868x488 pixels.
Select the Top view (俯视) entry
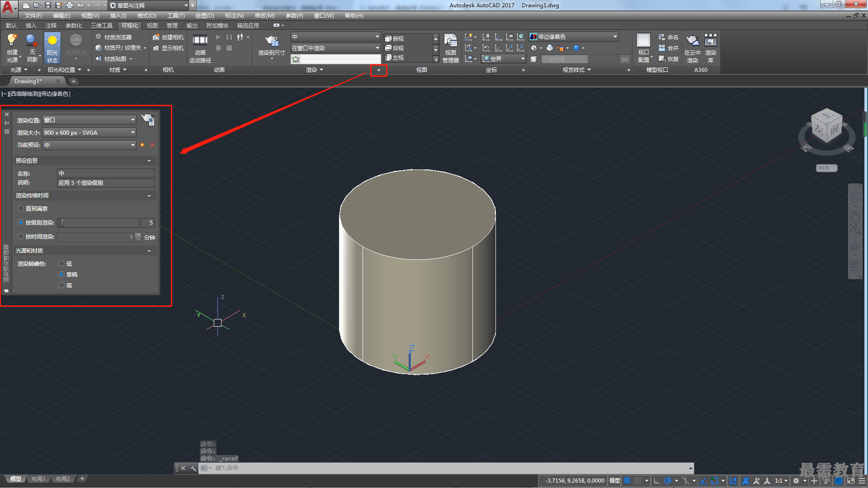(395, 38)
